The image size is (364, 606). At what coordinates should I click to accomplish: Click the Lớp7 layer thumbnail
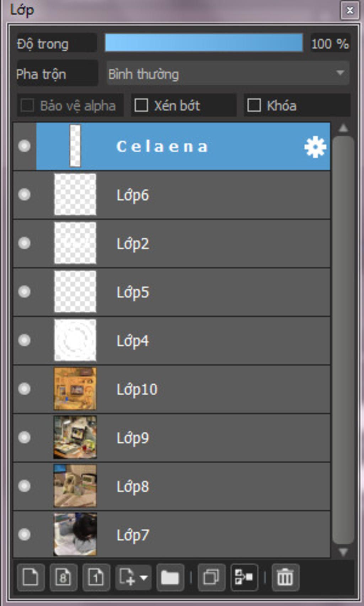pos(75,534)
